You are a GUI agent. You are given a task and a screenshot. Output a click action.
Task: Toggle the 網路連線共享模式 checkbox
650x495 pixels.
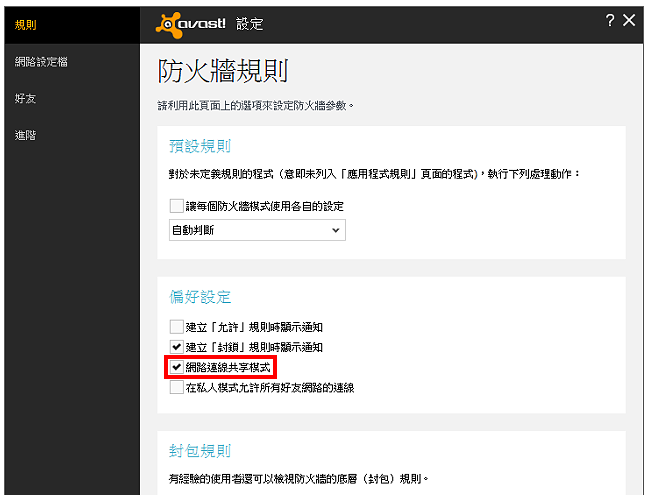pos(177,367)
